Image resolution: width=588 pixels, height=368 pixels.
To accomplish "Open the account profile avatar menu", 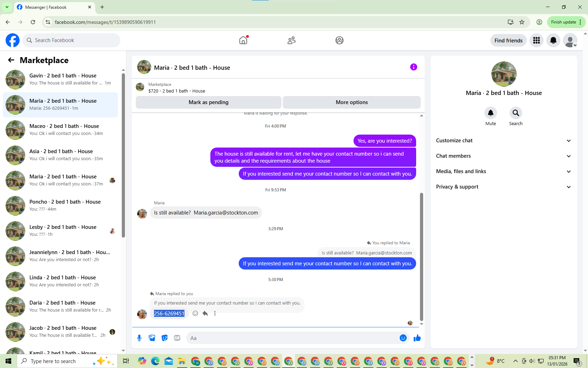I will pyautogui.click(x=570, y=40).
